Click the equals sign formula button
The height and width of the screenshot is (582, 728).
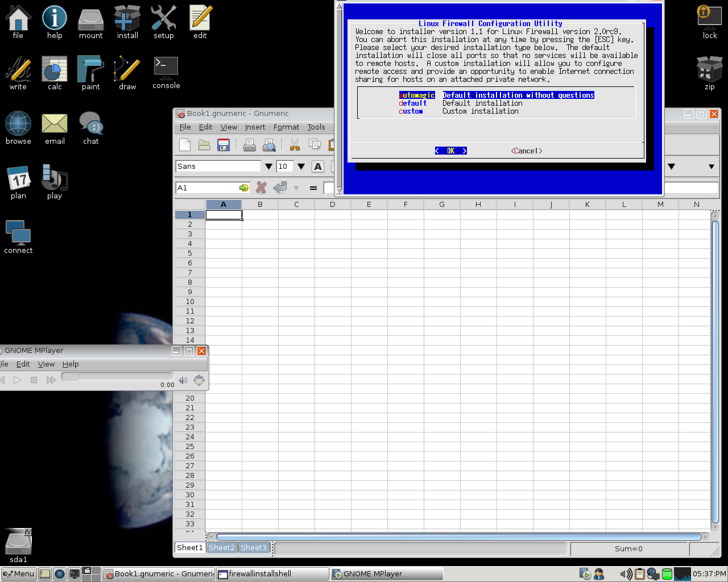pyautogui.click(x=313, y=188)
